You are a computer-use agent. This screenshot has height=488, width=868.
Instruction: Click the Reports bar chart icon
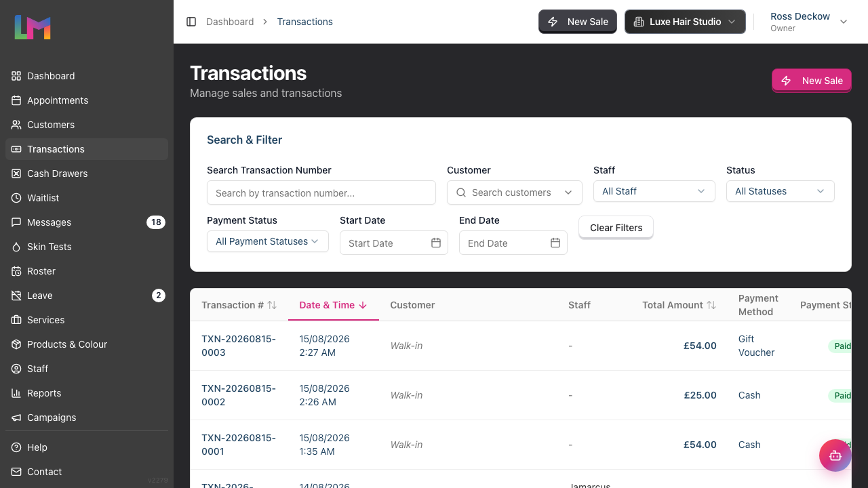16,393
